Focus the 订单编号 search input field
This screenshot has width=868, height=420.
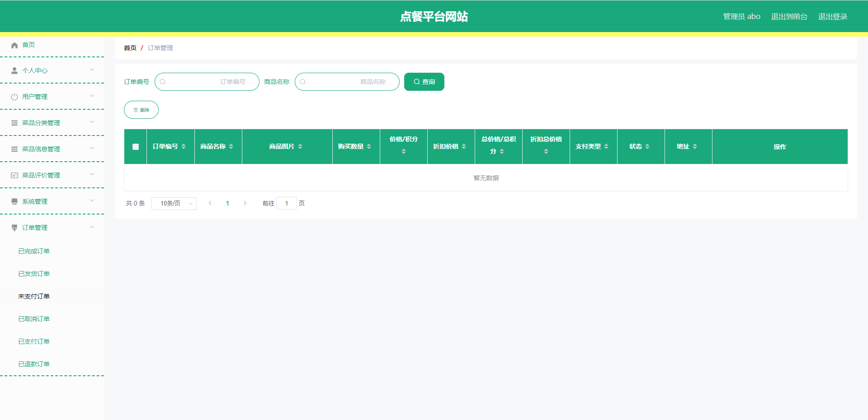207,82
